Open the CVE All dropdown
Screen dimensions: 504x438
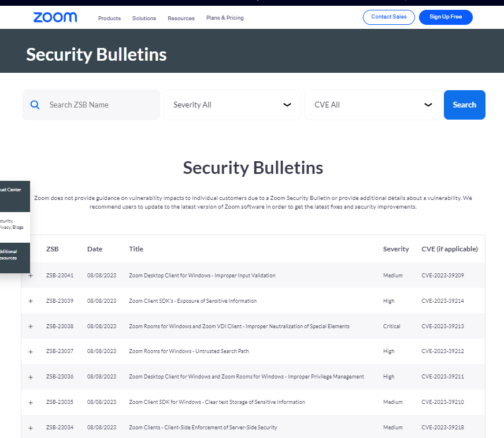click(373, 105)
